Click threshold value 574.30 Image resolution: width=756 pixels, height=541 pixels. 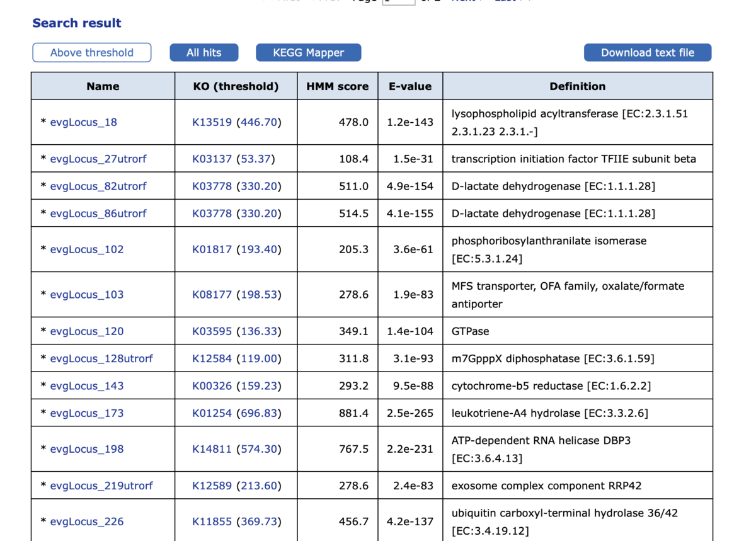click(259, 449)
